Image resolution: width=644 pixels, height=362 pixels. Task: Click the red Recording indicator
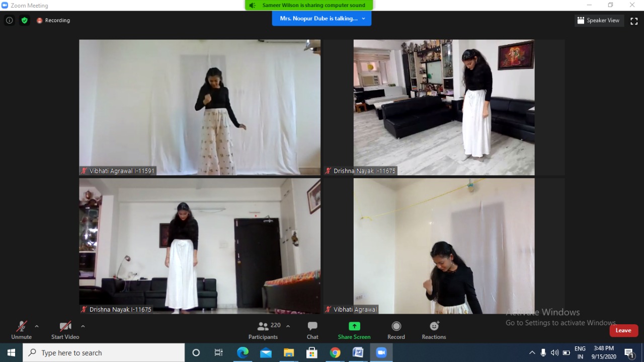click(53, 21)
